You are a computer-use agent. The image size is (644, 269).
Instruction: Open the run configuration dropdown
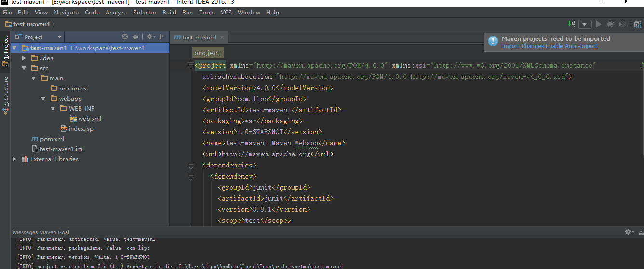[585, 24]
